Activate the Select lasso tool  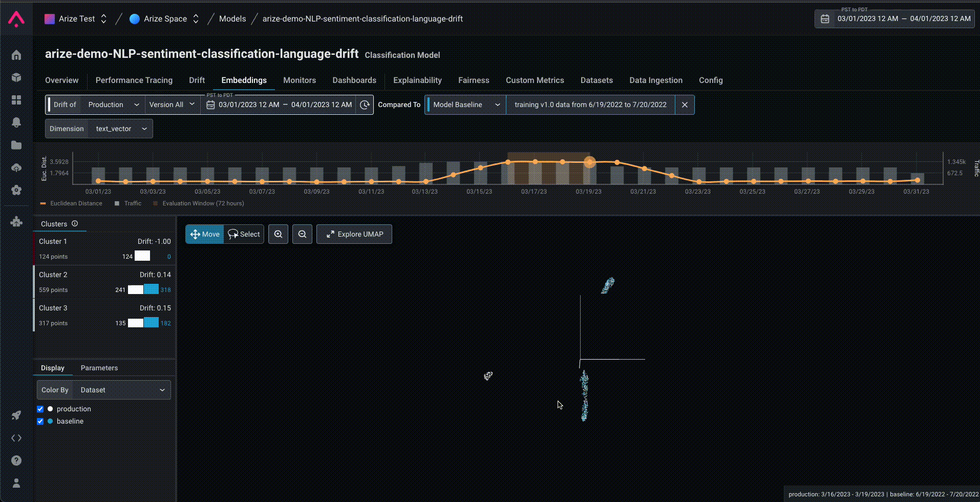[244, 234]
